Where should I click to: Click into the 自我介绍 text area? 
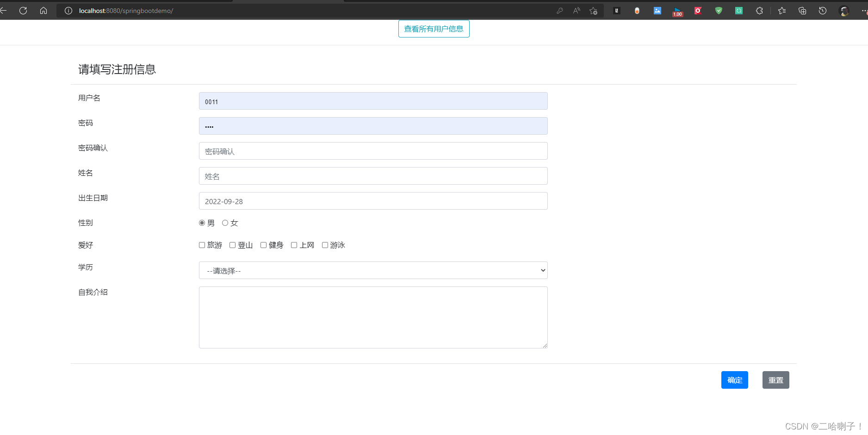[373, 317]
